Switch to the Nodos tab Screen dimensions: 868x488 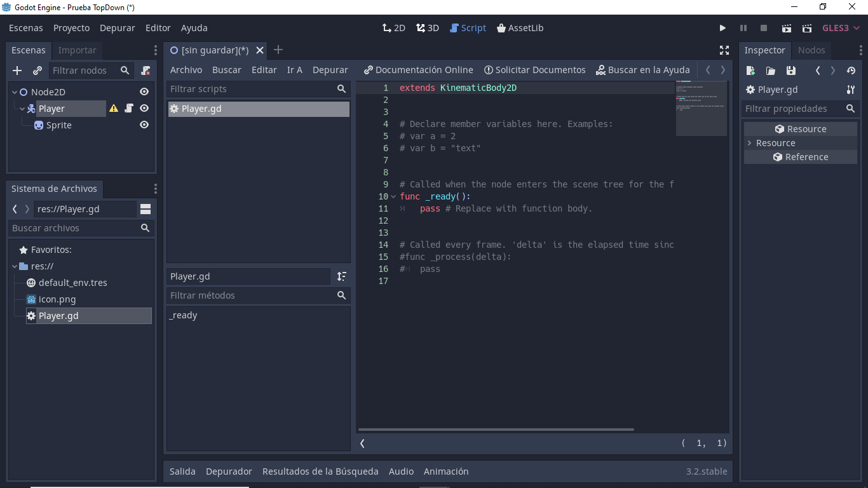coord(811,50)
